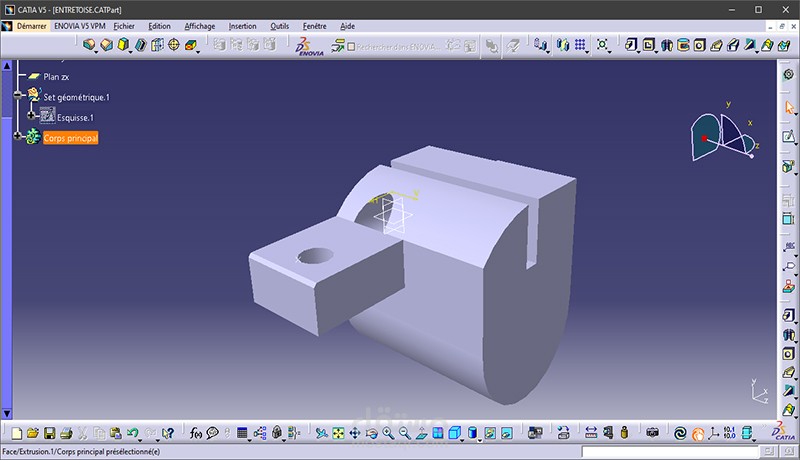
Task: Click the ENOVIA logo icon in toolbar
Action: pyautogui.click(x=309, y=46)
